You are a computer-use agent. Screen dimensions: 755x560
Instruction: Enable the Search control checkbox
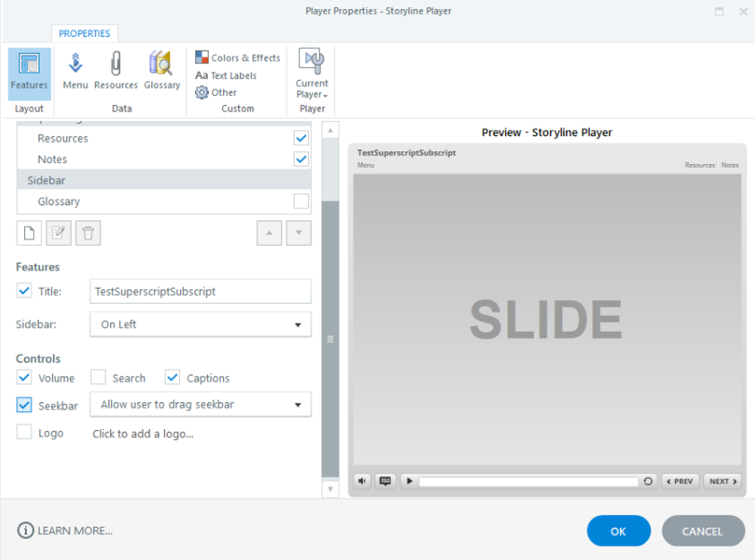99,378
